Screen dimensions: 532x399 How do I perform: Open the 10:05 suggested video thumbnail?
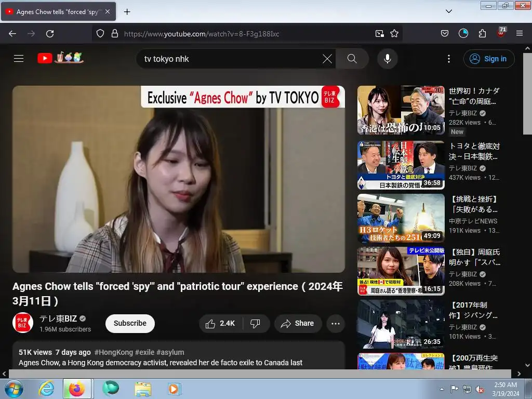[x=401, y=110]
